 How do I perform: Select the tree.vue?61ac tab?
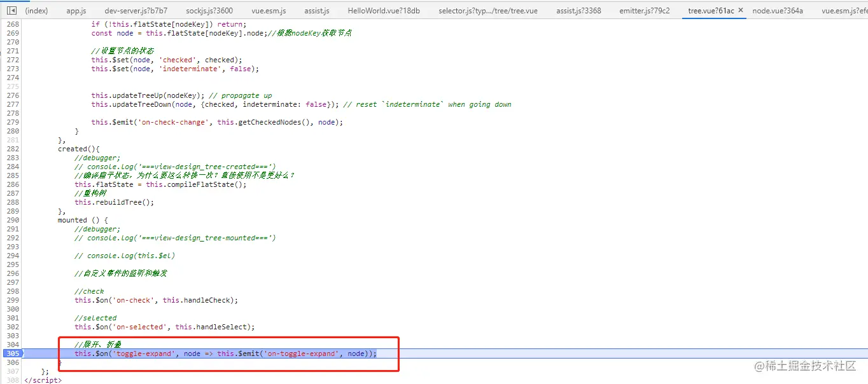tap(711, 11)
